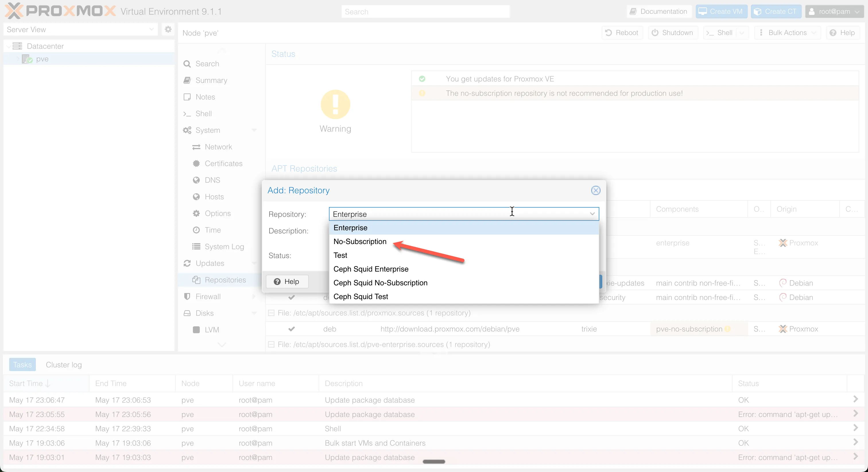This screenshot has width=868, height=472.
Task: Focus the top Search field
Action: click(425, 11)
